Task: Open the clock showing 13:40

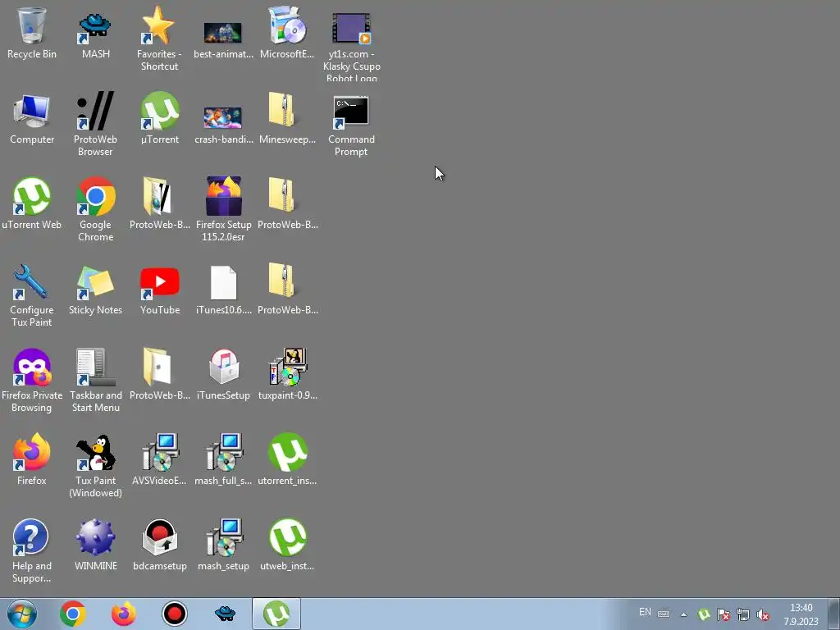Action: 801,614
